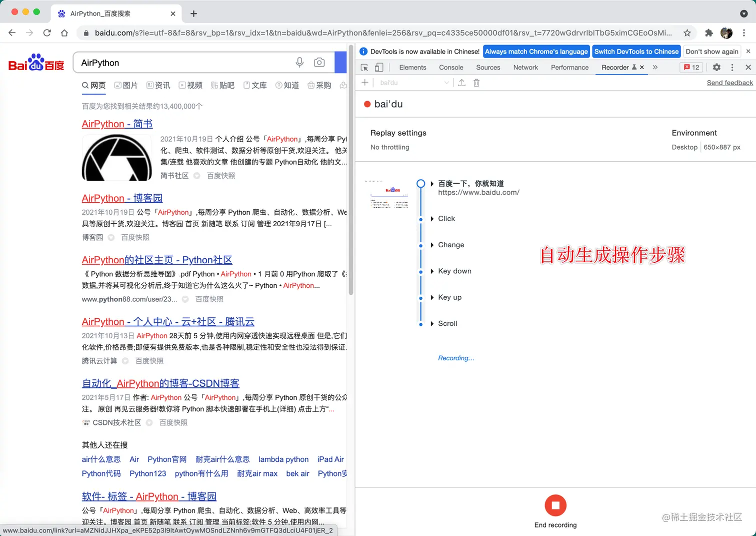Export the recording with upload icon

pyautogui.click(x=461, y=83)
